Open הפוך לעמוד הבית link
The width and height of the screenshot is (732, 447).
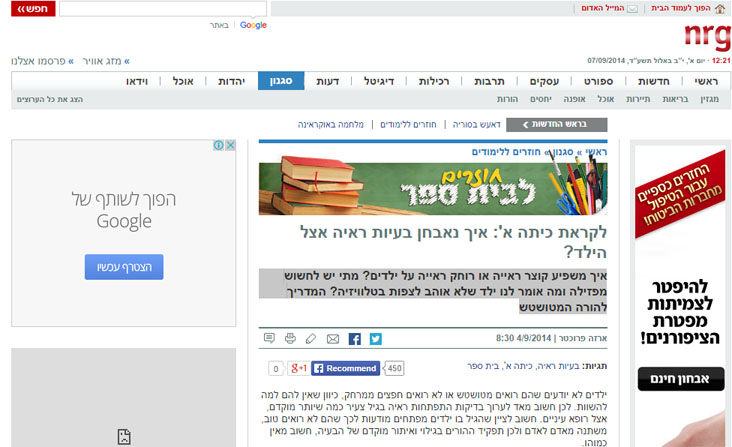coord(681,8)
